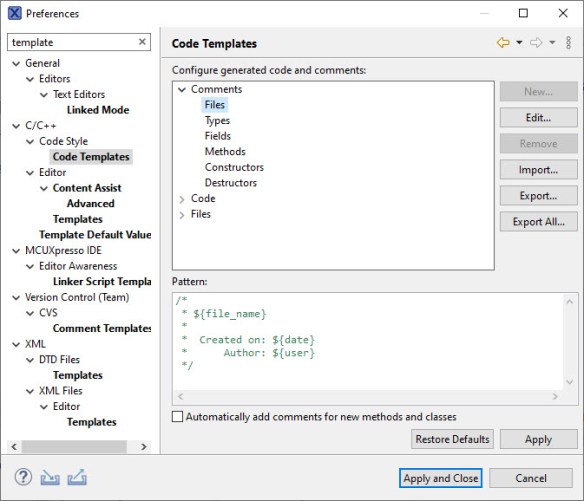Click the Cancel button
This screenshot has width=584, height=501.
pos(531,478)
